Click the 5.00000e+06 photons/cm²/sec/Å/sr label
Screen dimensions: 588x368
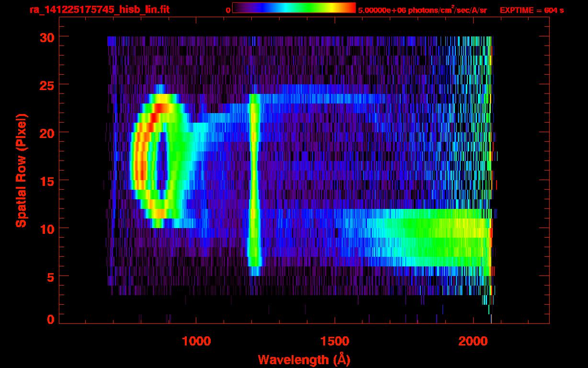coord(422,10)
